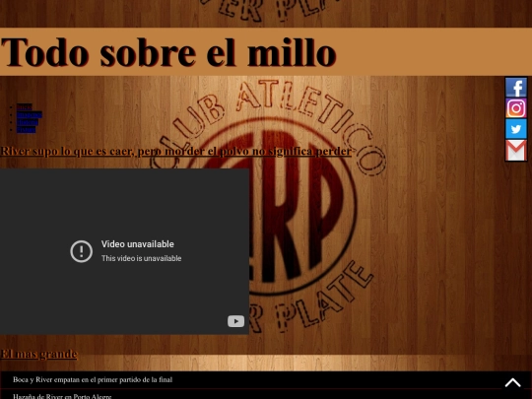Image resolution: width=532 pixels, height=399 pixels.
Task: Click the 'Video unavailable' message text
Action: [137, 244]
